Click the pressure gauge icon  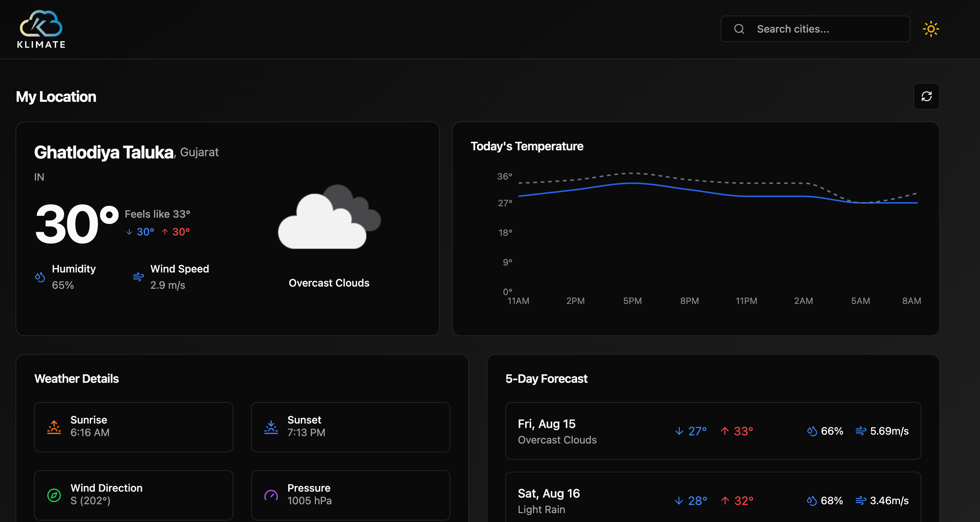271,495
